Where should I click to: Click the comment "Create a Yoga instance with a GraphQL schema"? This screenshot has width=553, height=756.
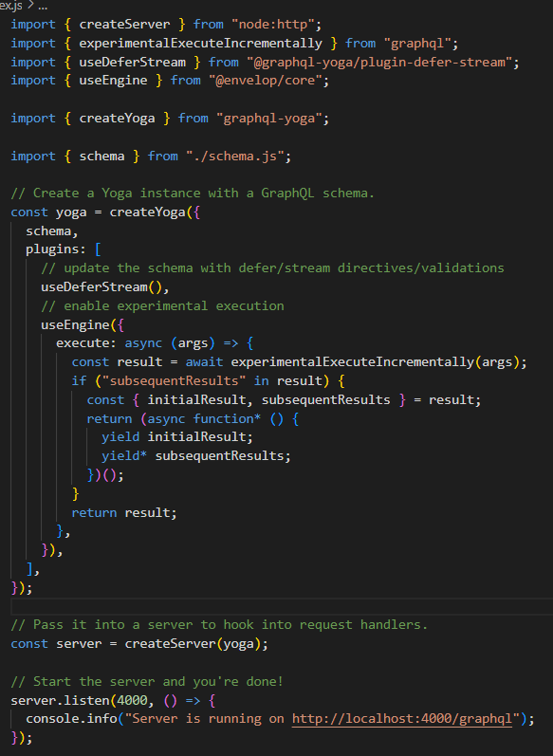click(193, 194)
